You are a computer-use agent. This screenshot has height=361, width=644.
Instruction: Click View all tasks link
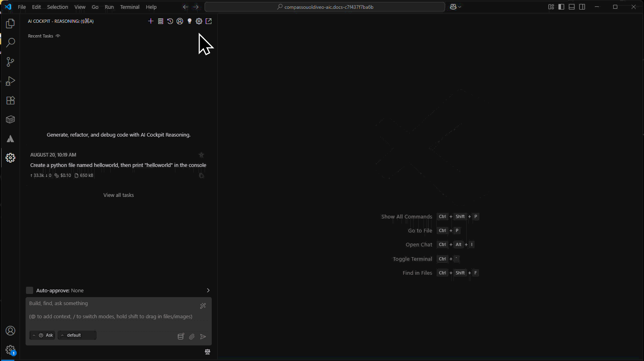pyautogui.click(x=119, y=195)
